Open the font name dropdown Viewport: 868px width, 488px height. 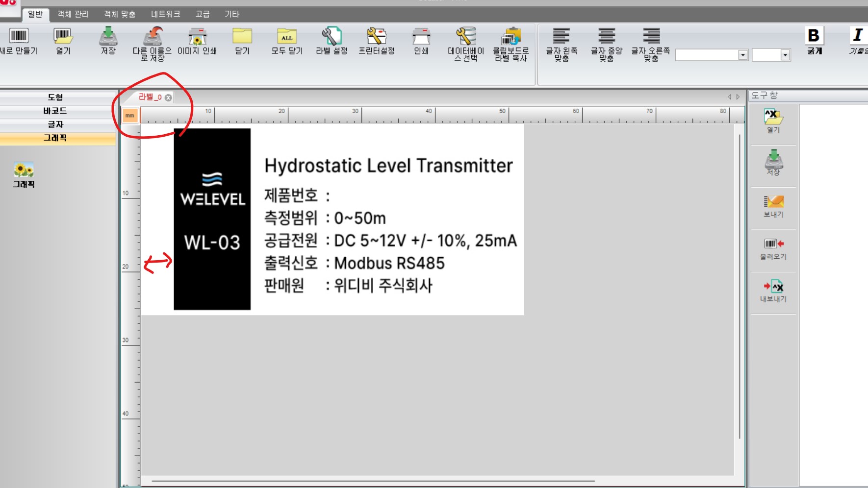point(742,55)
